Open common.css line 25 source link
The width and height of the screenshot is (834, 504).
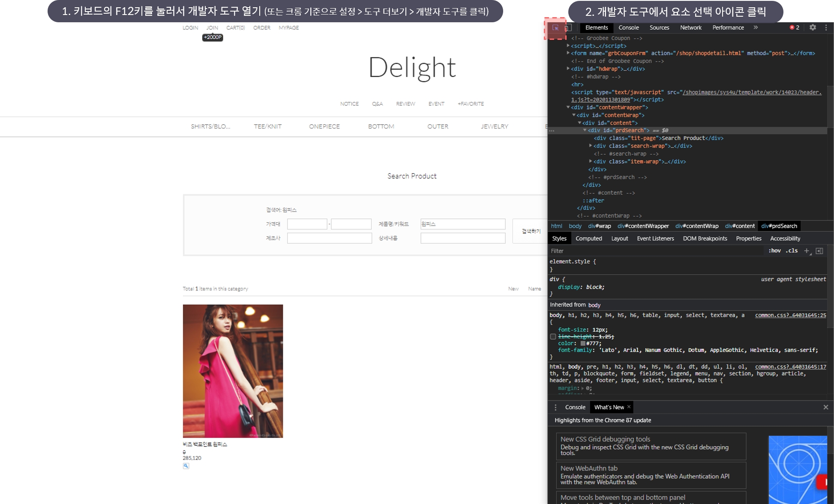point(790,315)
